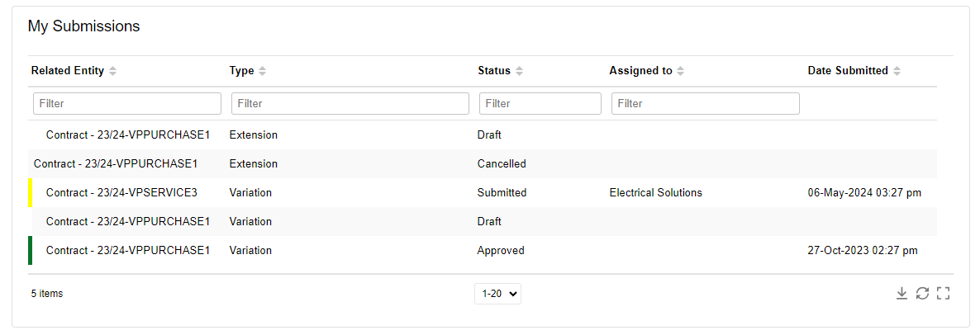Open the VPSERVICE3 Variation submitted row
The image size is (980, 335).
(x=483, y=193)
